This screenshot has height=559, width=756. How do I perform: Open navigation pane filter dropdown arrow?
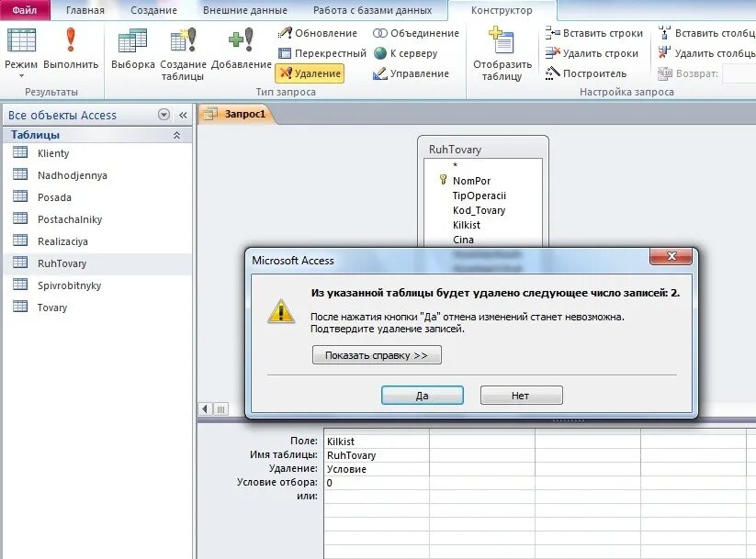[164, 115]
